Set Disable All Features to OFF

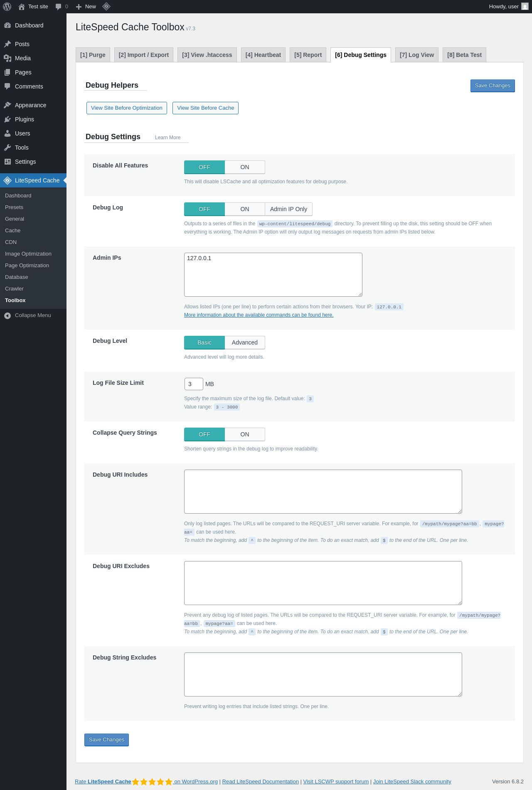coord(204,167)
